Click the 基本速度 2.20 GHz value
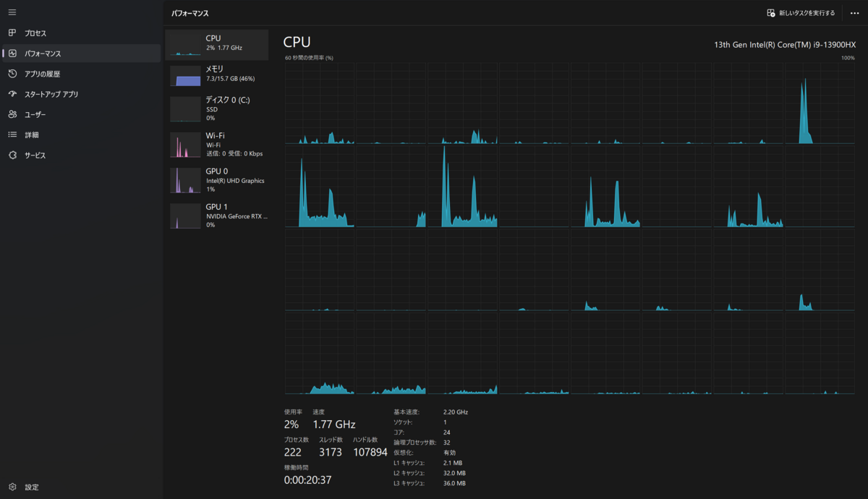The image size is (868, 499). 456,411
